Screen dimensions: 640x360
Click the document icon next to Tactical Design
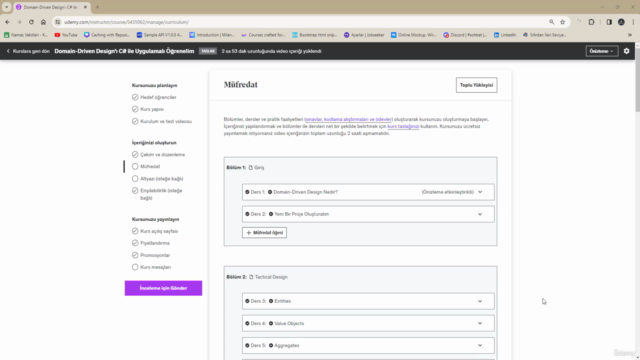click(x=251, y=277)
